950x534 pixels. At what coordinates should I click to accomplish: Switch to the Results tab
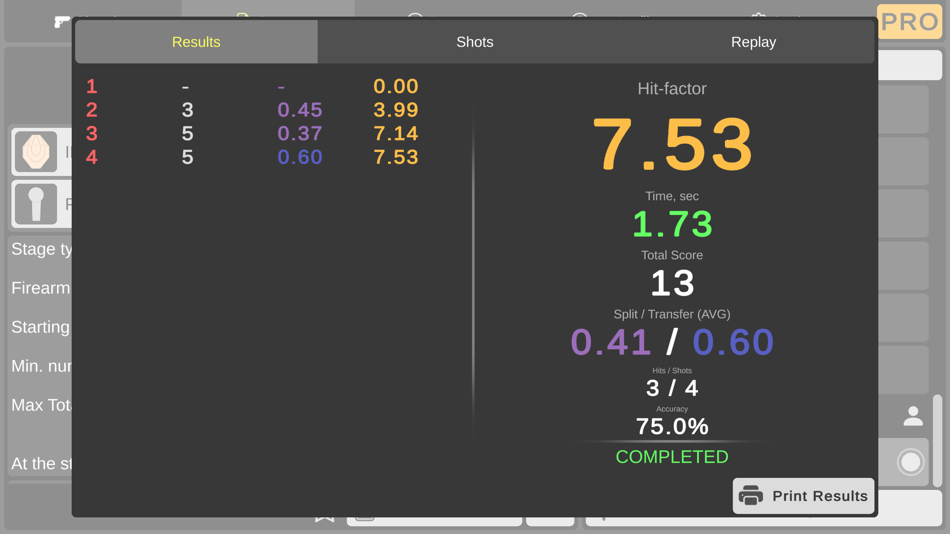pyautogui.click(x=196, y=42)
